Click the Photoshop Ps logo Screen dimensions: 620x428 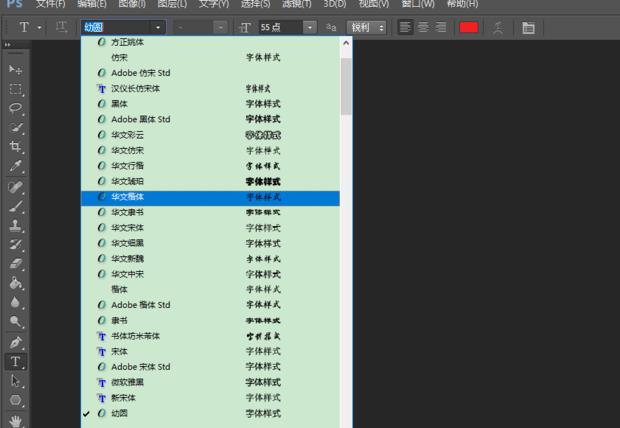pos(15,4)
